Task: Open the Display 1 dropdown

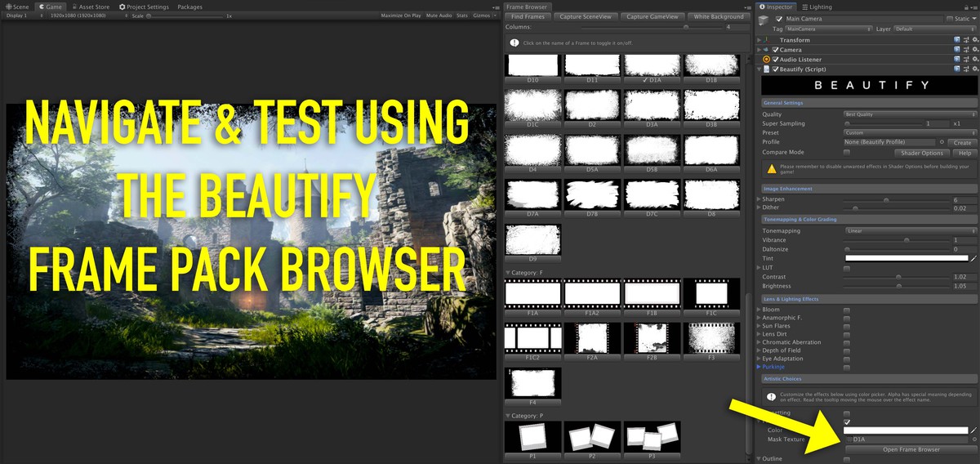Action: click(x=24, y=16)
